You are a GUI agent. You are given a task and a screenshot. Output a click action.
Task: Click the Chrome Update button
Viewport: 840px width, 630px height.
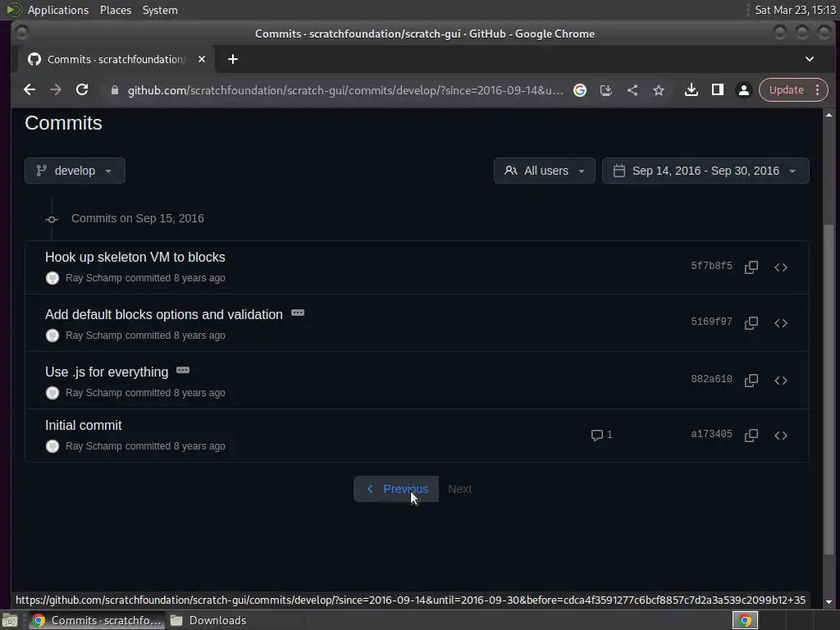point(786,90)
